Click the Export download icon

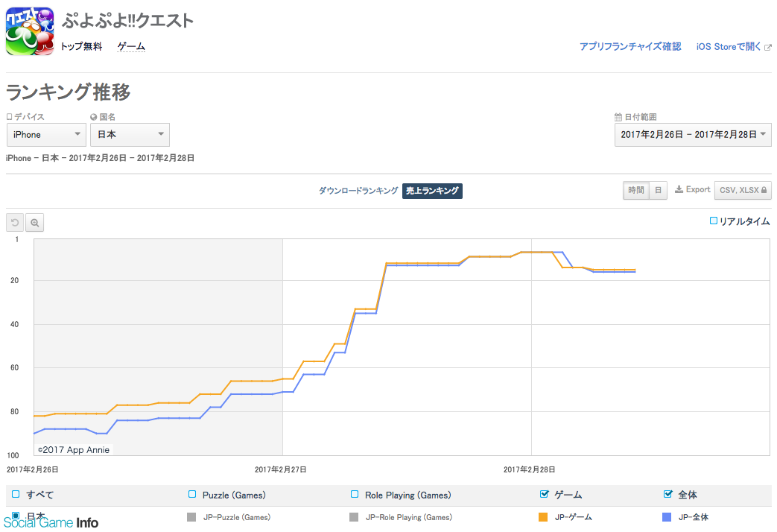(x=679, y=189)
